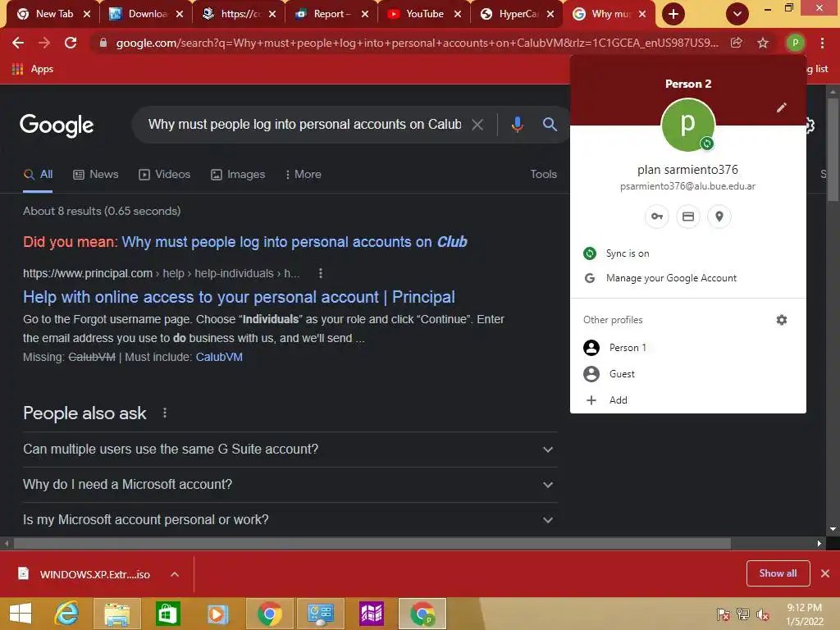The width and height of the screenshot is (840, 630).
Task: Click the volume icon in system tray
Action: (763, 614)
